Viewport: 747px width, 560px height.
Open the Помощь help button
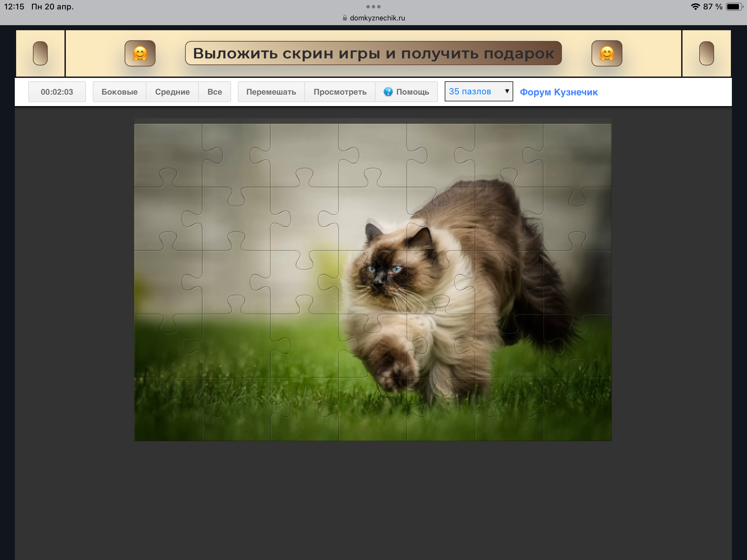412,92
